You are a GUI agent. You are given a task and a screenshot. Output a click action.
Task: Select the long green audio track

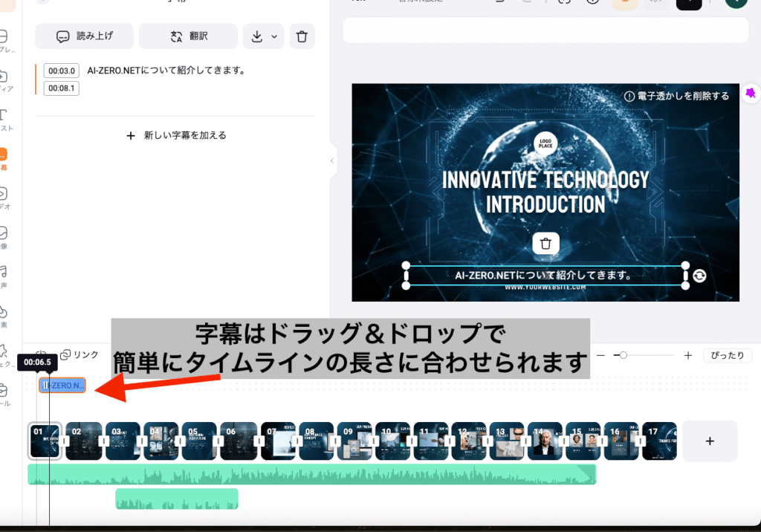point(311,474)
